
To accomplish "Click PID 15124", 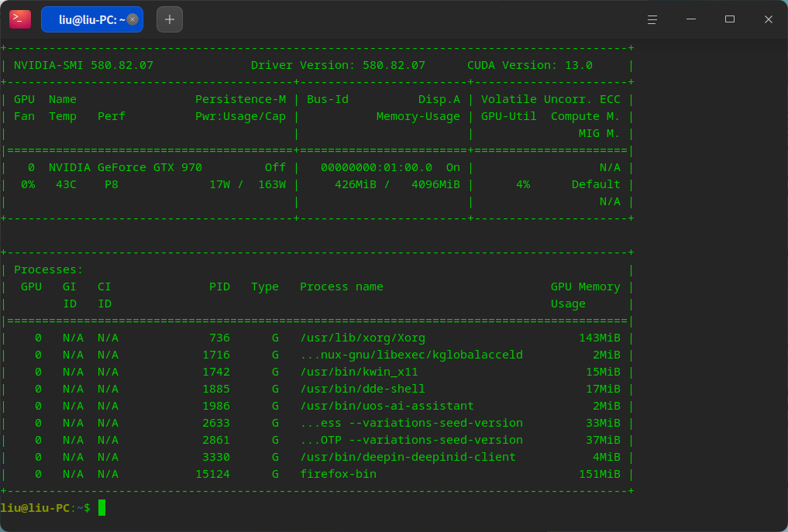I will click(x=212, y=474).
